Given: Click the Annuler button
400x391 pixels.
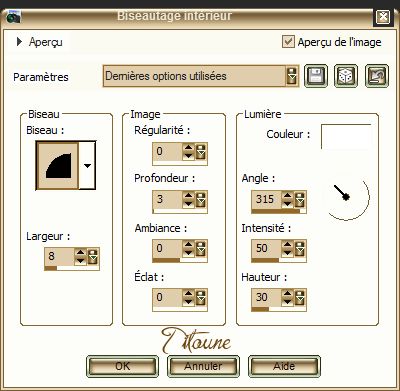Looking at the screenshot, I should pos(203,366).
